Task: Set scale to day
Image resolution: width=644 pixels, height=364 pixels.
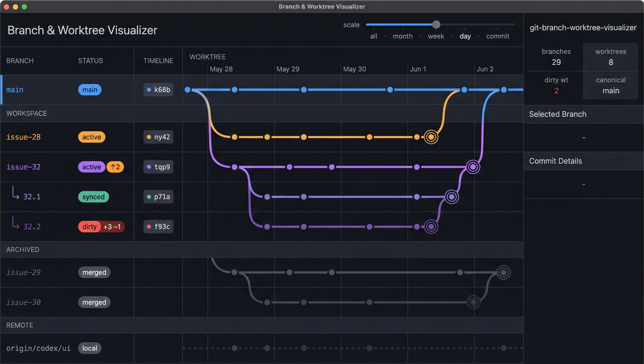Action: (465, 36)
